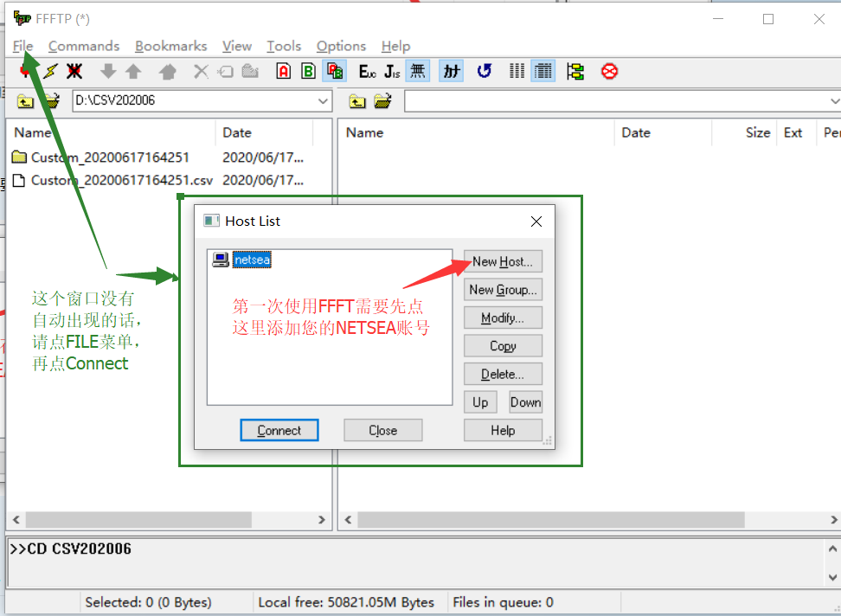Select EUC kanji code icon
Viewport: 841px width, 616px height.
(368, 71)
